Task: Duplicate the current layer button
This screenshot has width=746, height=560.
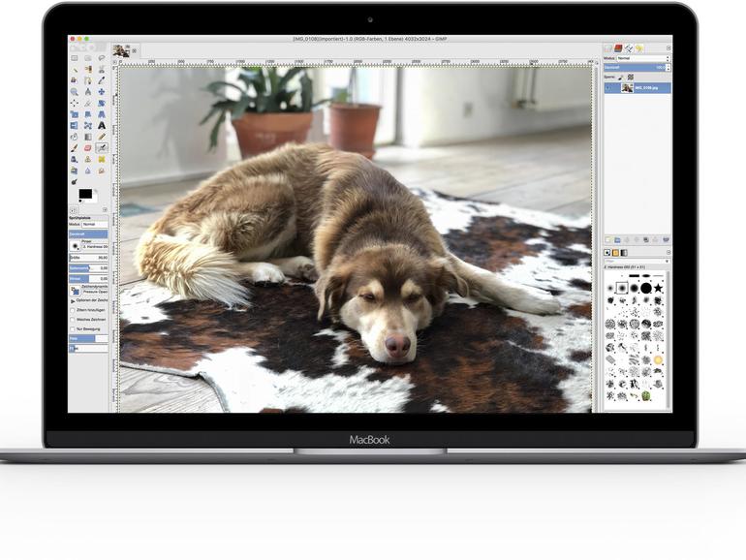Action: tap(646, 240)
